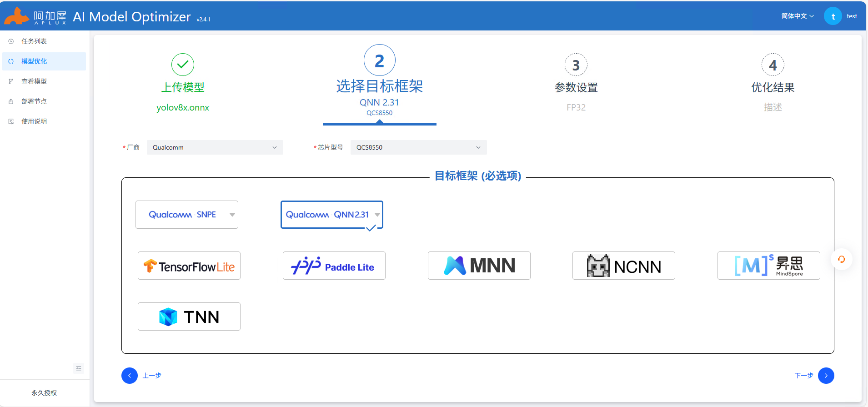Open the 任务列表 clock icon

tap(11, 41)
